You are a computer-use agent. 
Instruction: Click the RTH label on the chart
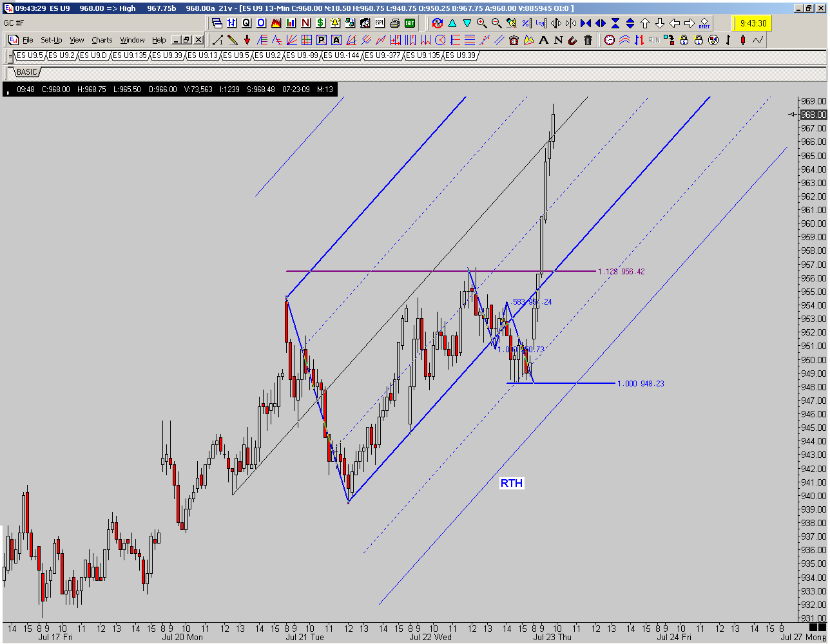click(512, 483)
